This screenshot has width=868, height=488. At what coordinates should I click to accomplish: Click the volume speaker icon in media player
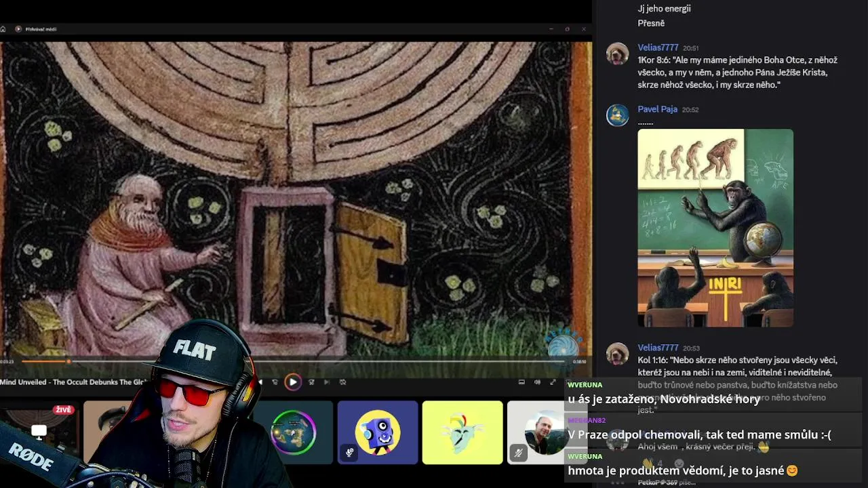[537, 382]
